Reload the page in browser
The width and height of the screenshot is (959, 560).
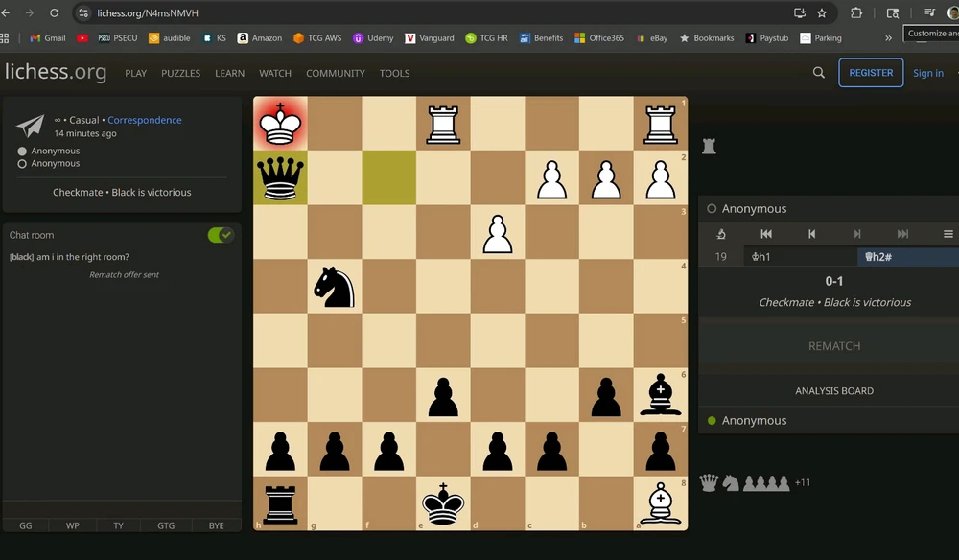coord(54,13)
